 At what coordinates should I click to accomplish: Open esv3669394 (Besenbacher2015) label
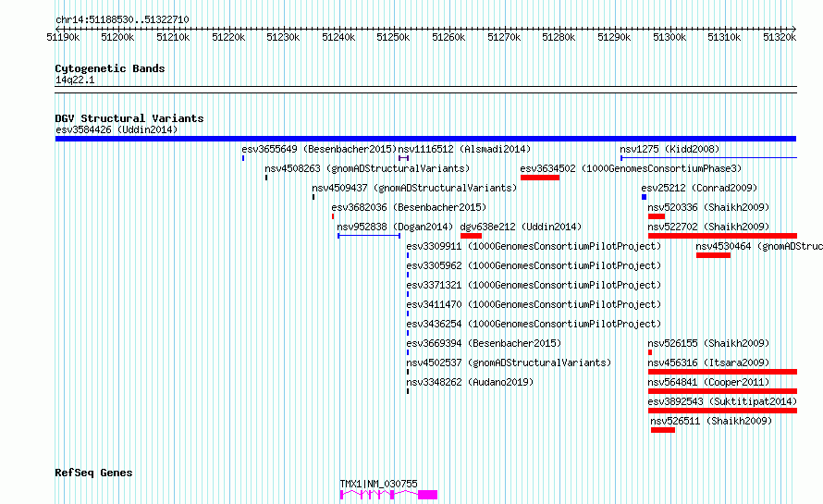pos(484,343)
